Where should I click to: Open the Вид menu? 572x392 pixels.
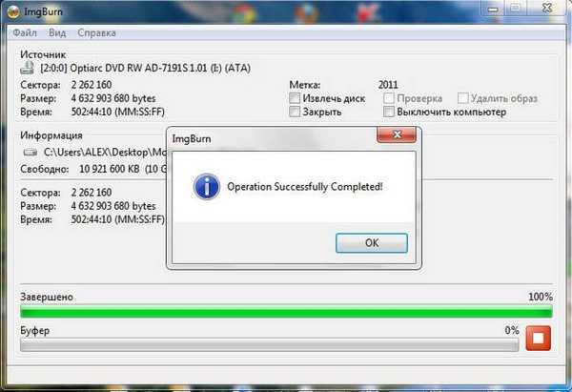coord(57,32)
